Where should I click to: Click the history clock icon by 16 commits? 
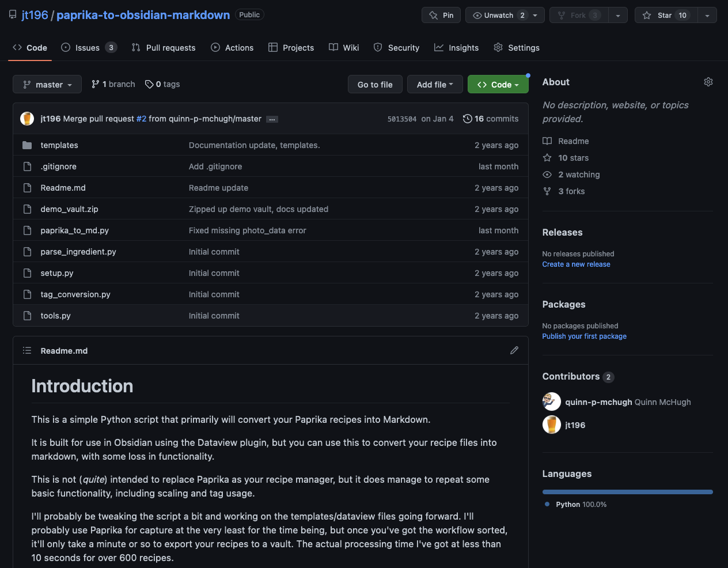pyautogui.click(x=468, y=119)
